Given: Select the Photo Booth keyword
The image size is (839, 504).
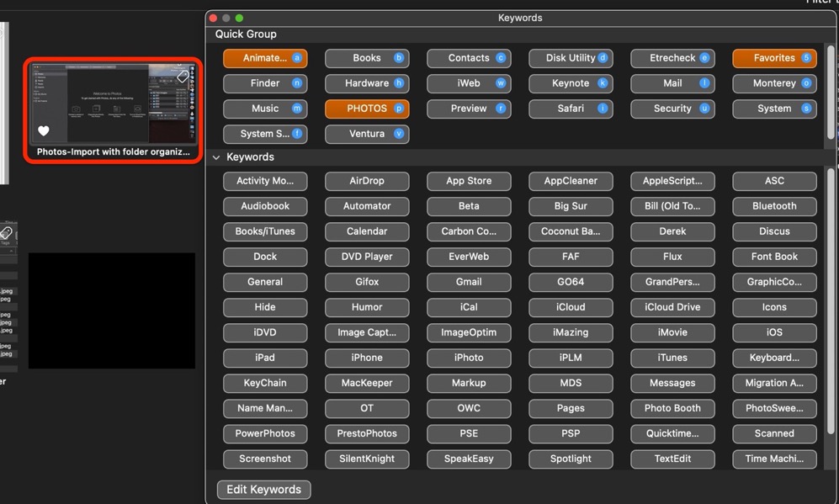Looking at the screenshot, I should coord(672,408).
